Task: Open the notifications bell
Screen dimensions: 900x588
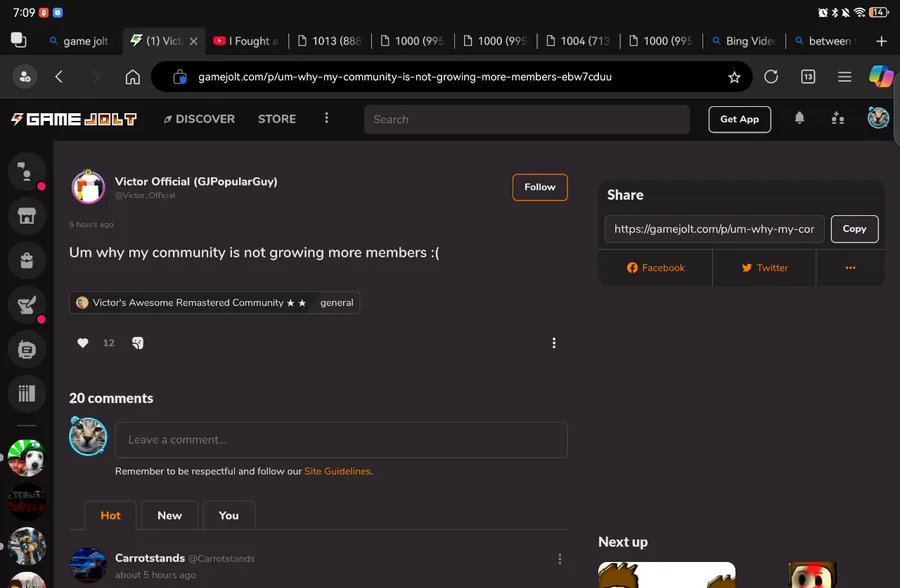Action: (x=799, y=118)
